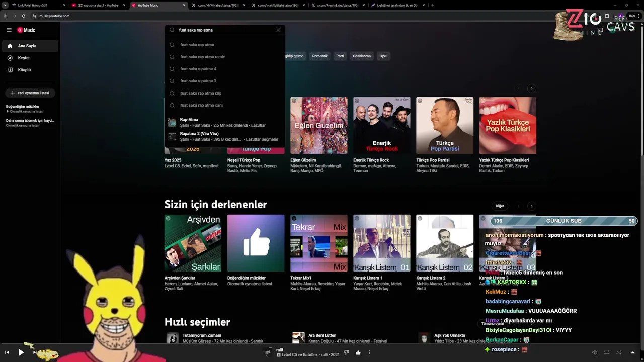644x362 pixels.
Task: Click the address bar music.youtube.com
Action: (x=54, y=16)
